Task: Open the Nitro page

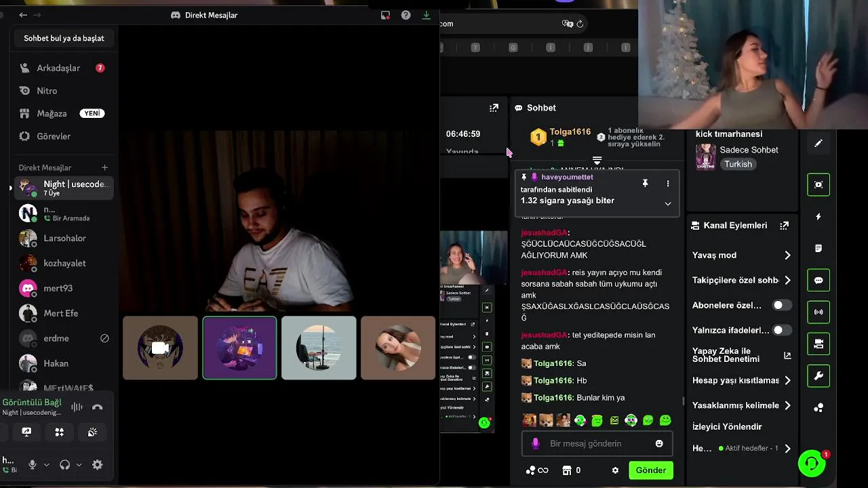Action: click(62, 91)
